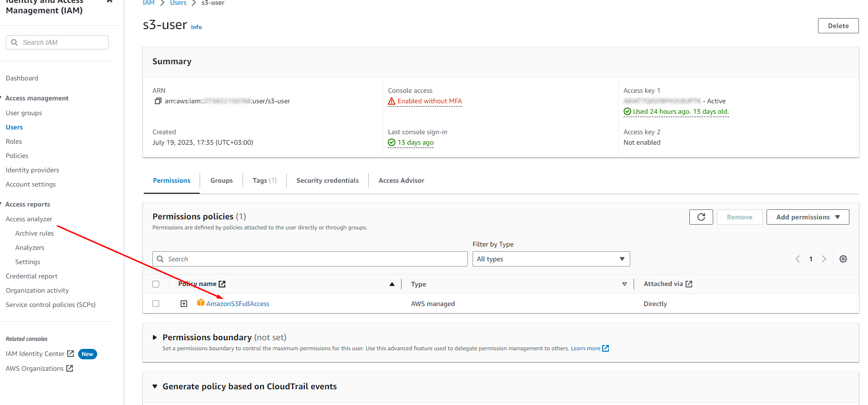Click the Delete user button
The image size is (868, 405).
point(838,26)
